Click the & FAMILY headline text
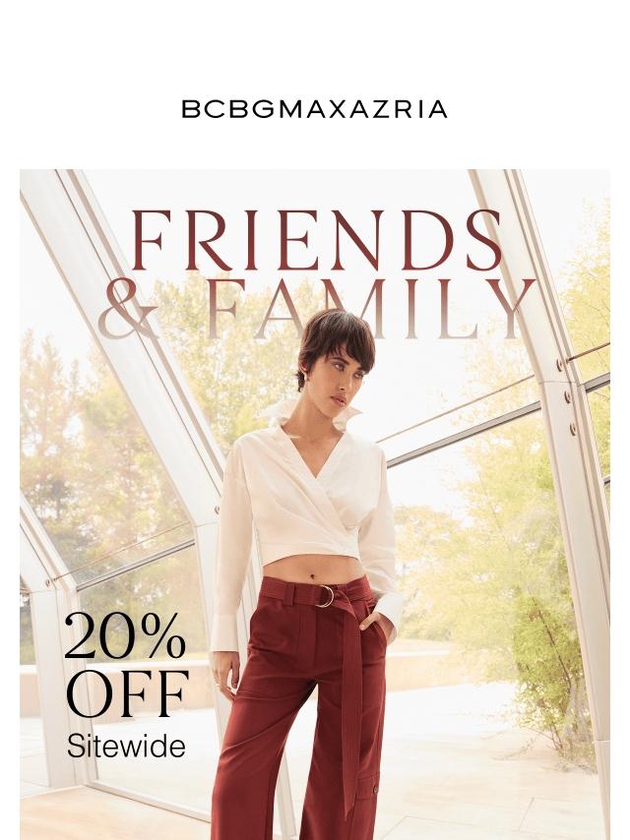The width and height of the screenshot is (630, 840). (316, 309)
